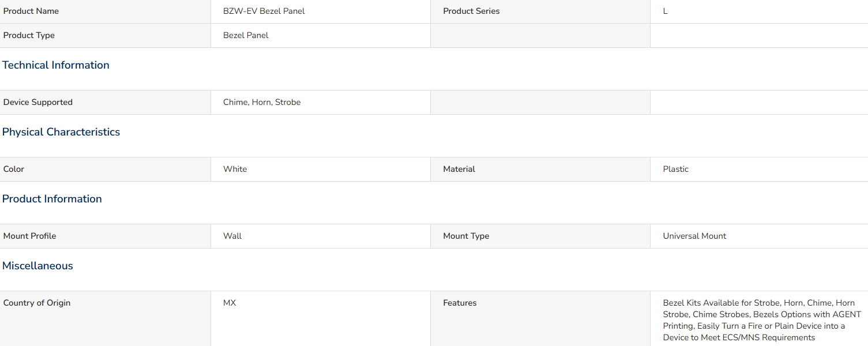Click the Features description text

point(762,320)
